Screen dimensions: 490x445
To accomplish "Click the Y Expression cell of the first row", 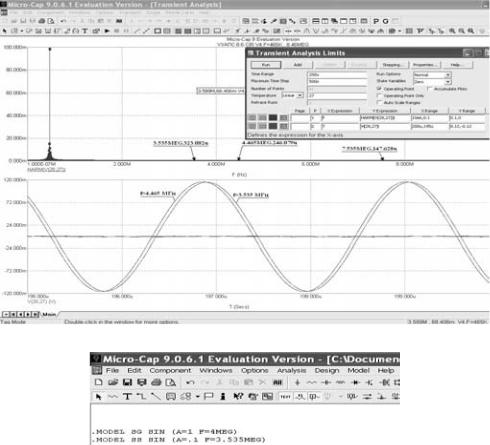I will click(385, 118).
